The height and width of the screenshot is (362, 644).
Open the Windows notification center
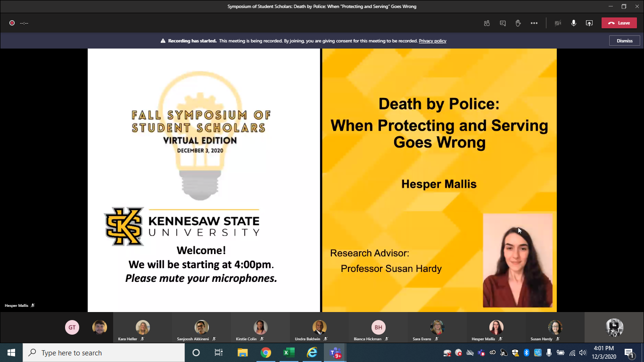[x=629, y=353]
